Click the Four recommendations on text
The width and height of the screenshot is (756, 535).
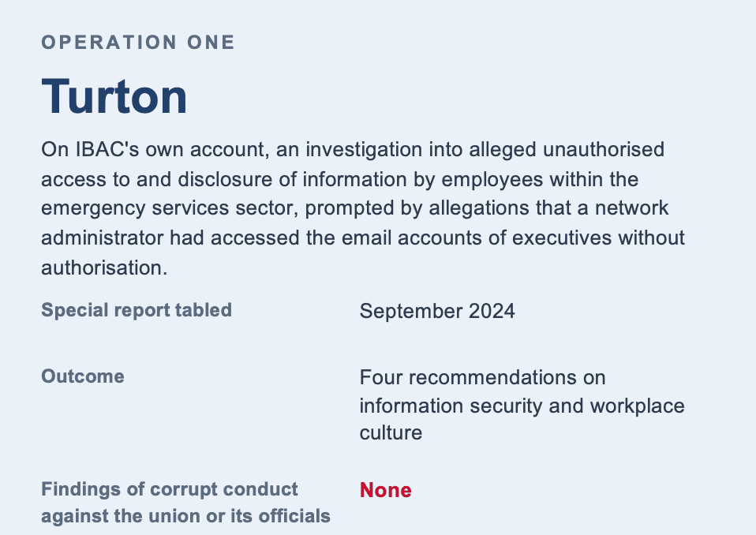tap(483, 377)
